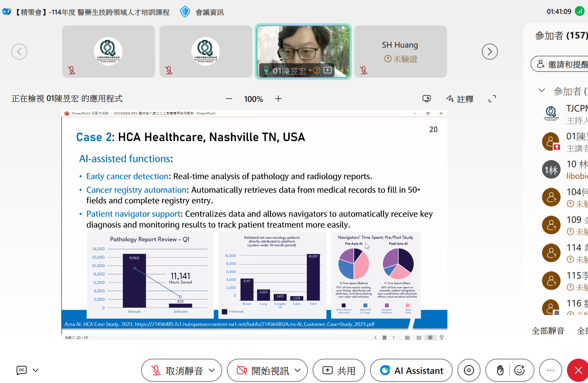Select the first muted participant thumbnail
This screenshot has height=383, width=588.
pos(109,52)
